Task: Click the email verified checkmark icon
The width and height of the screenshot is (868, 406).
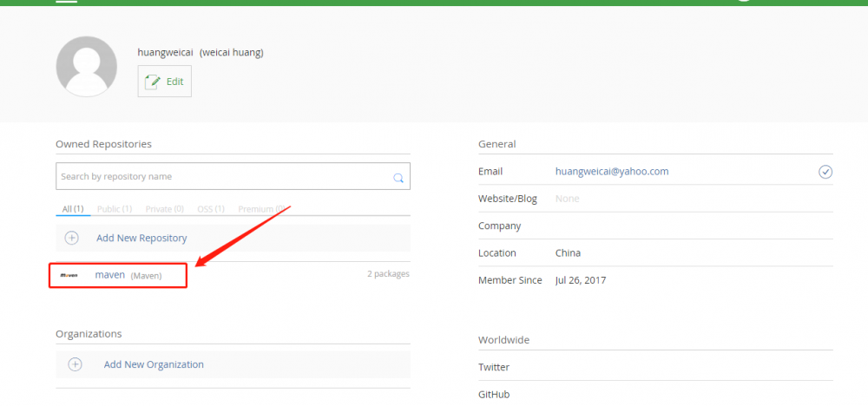Action: click(825, 172)
